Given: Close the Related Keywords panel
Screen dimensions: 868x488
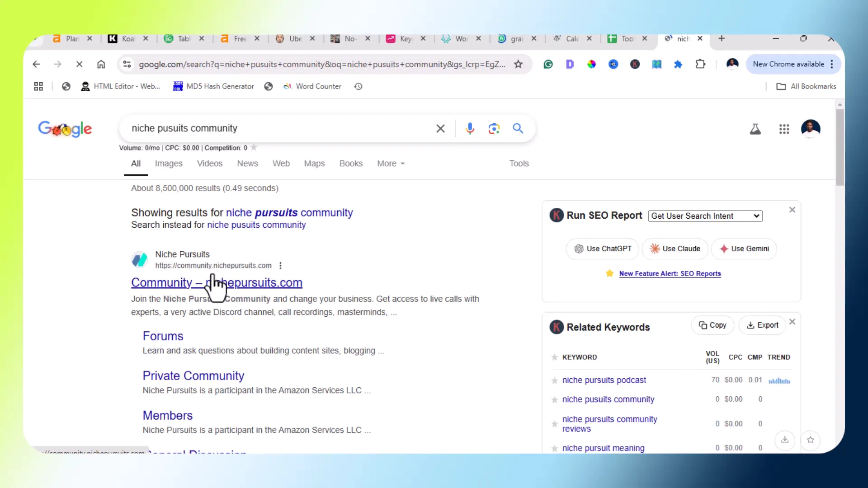Looking at the screenshot, I should [x=792, y=322].
